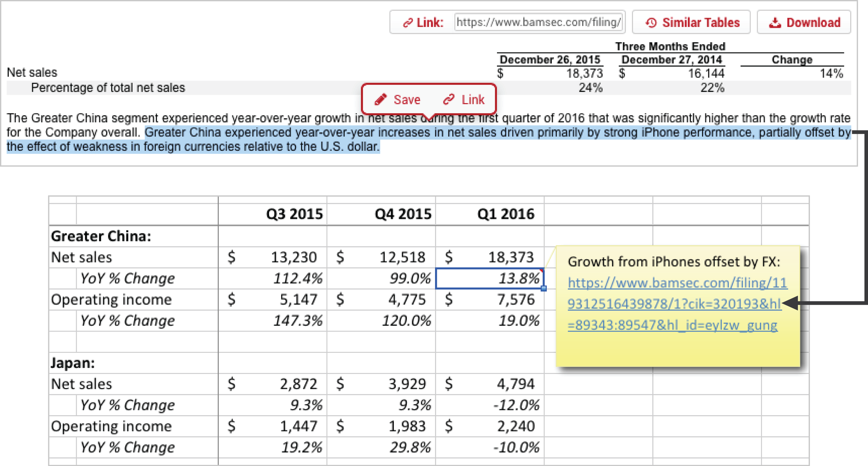Viewport: 868px width, 466px height.
Task: Click the Download button
Action: 804,22
